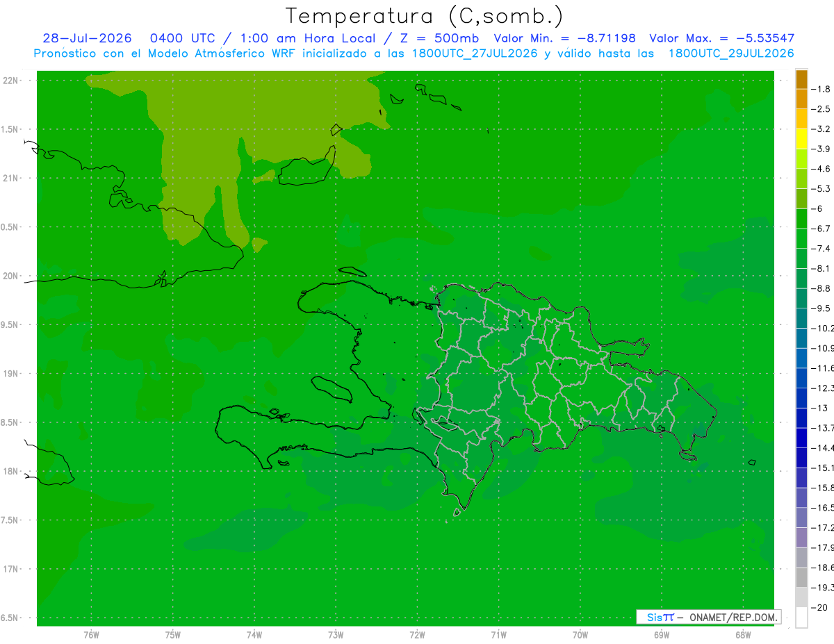
Task: Click the '75W' longitude label
Action: coord(172,635)
